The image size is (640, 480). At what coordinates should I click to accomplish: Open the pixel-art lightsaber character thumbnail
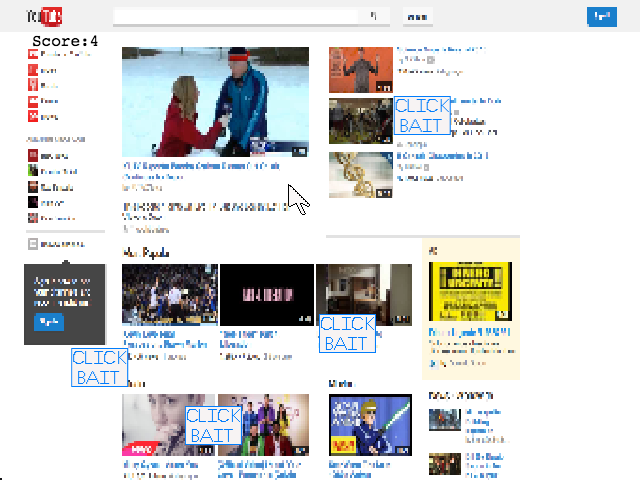click(x=371, y=425)
